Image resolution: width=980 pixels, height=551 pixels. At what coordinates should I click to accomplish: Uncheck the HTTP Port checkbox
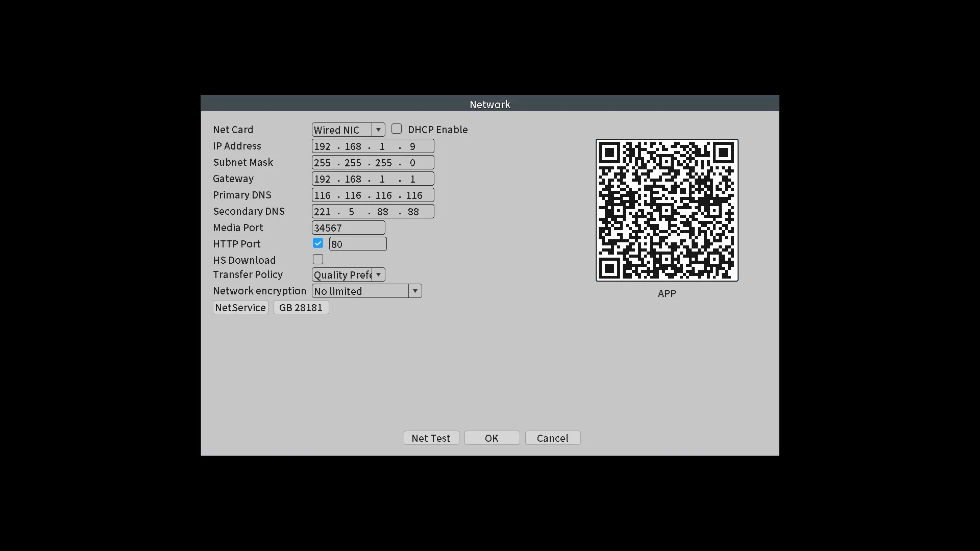click(318, 243)
